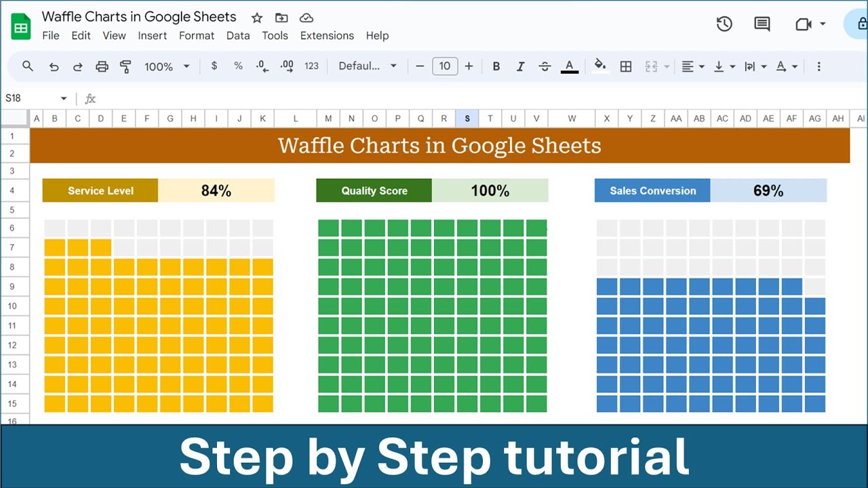The image size is (868, 488).
Task: Open vertical align dropdown
Action: pyautogui.click(x=724, y=66)
